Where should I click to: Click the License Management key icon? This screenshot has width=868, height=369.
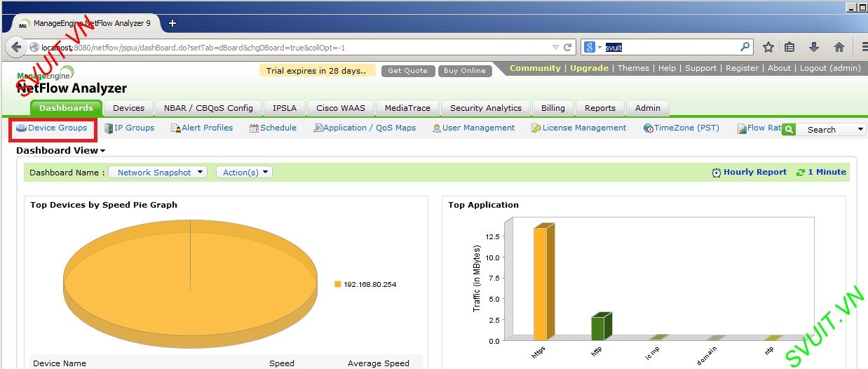click(x=536, y=128)
